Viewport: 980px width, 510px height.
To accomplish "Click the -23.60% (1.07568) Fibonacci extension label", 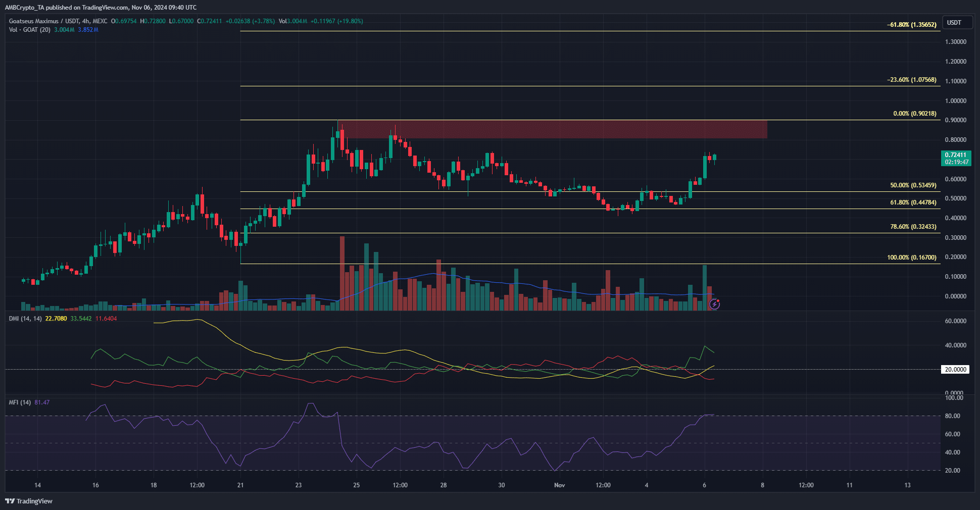I will (911, 80).
